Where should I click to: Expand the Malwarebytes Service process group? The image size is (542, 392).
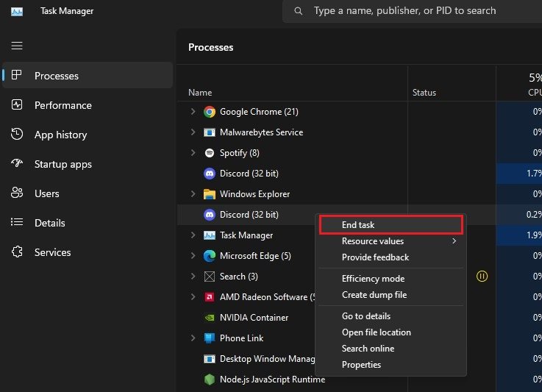click(x=193, y=132)
